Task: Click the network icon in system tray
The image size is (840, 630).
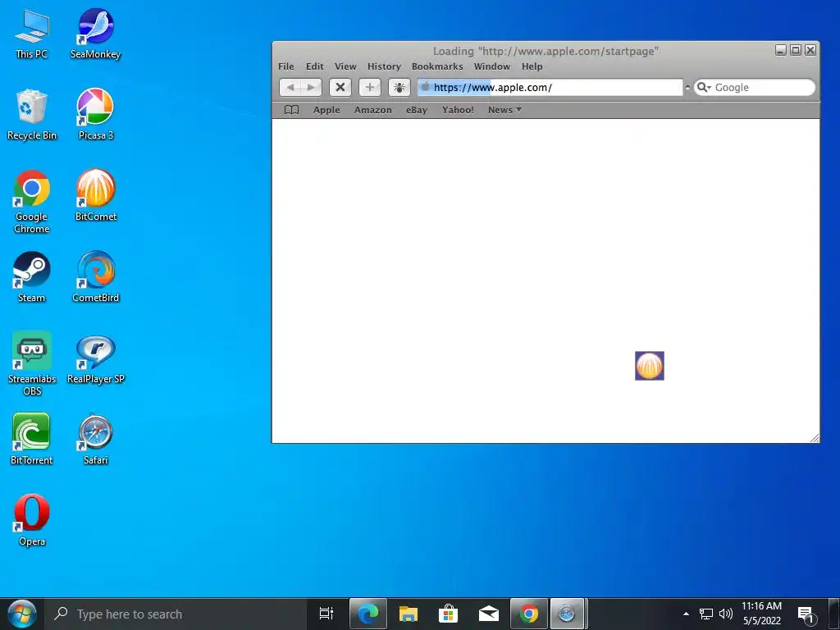Action: (x=706, y=614)
